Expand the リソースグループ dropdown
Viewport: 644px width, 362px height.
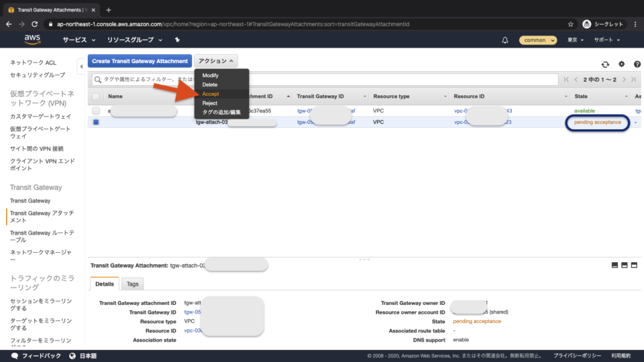click(x=135, y=40)
